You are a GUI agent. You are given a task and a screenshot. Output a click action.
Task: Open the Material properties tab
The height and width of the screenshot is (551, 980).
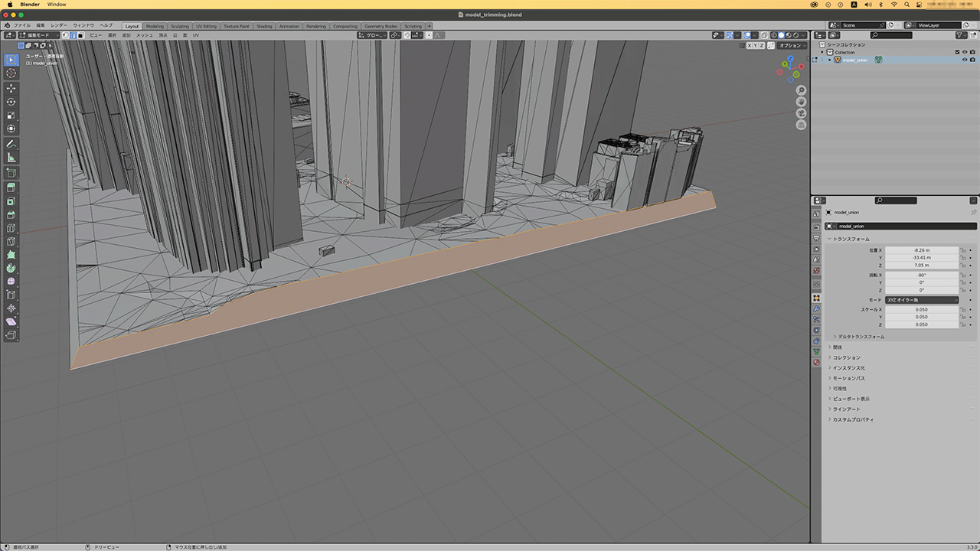click(x=816, y=360)
